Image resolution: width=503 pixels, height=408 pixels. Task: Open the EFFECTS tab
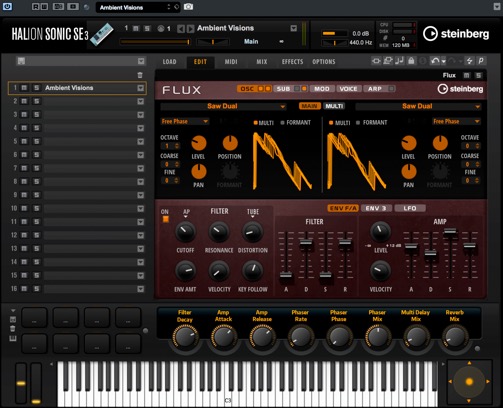click(x=292, y=62)
